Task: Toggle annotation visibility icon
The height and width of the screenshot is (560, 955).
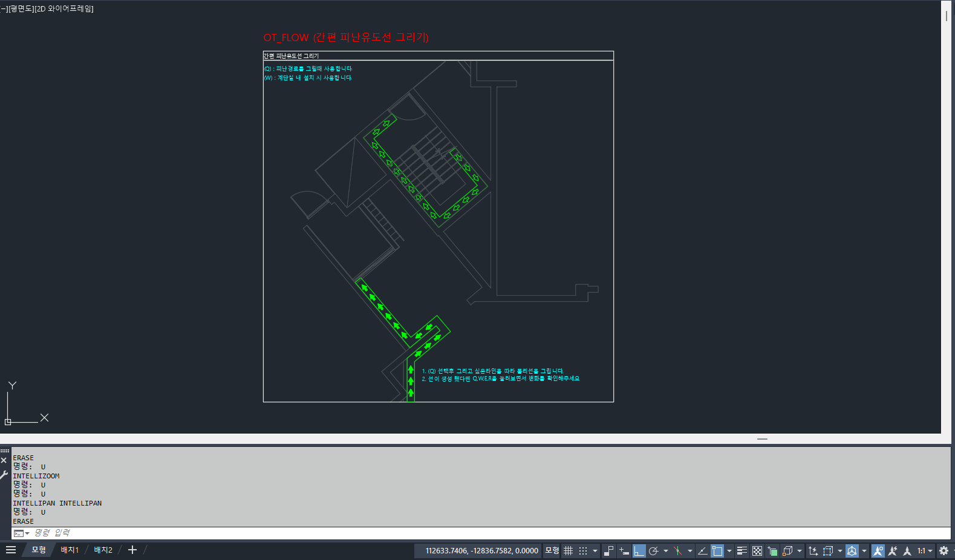Action: 878,551
